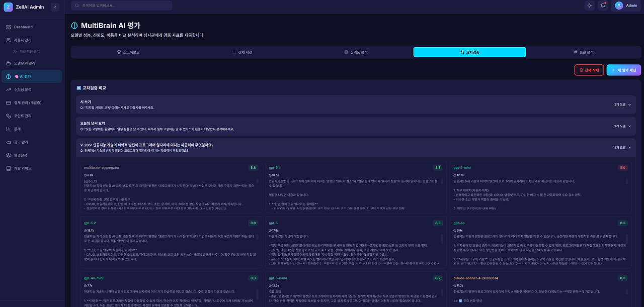
Task: Click the Dashboard grid icon
Action: click(x=9, y=27)
